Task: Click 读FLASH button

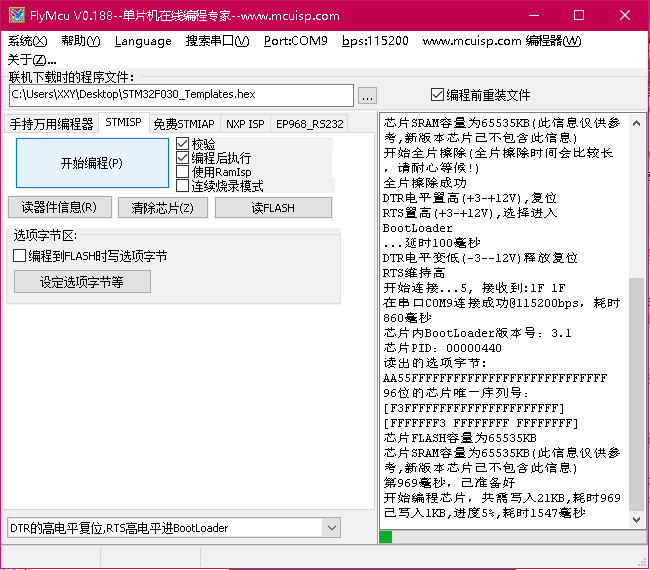Action: [273, 207]
